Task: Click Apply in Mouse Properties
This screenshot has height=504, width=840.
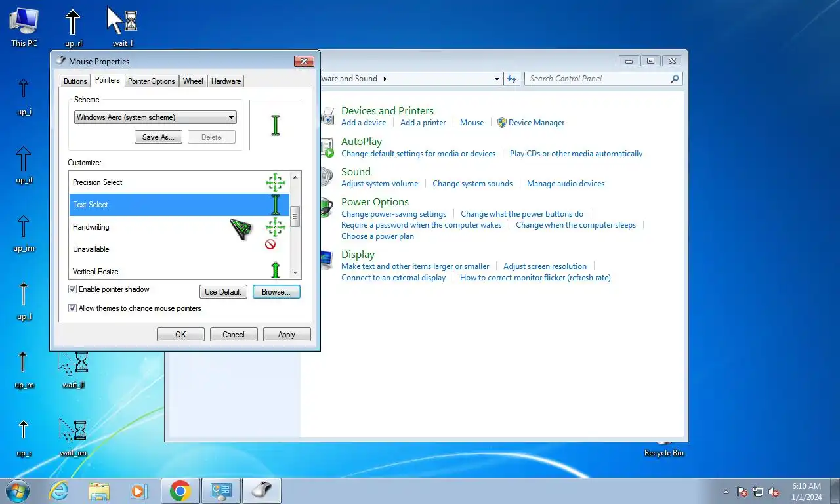Action: (287, 335)
